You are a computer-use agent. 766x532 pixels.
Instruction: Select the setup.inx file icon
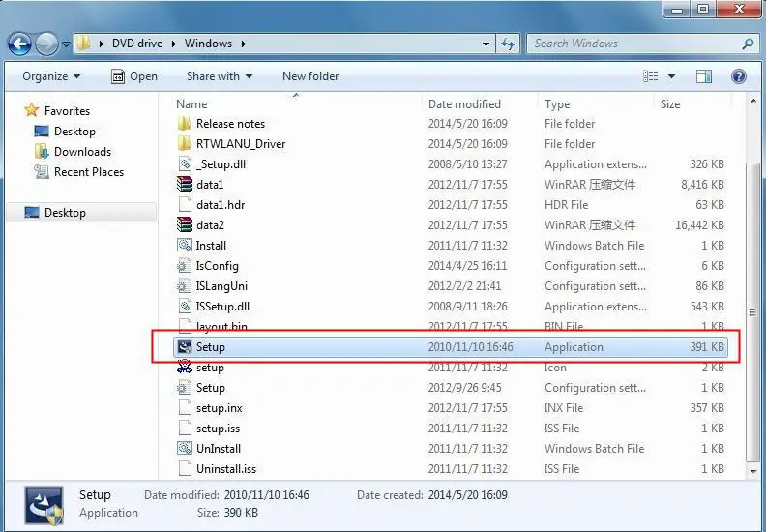click(184, 408)
